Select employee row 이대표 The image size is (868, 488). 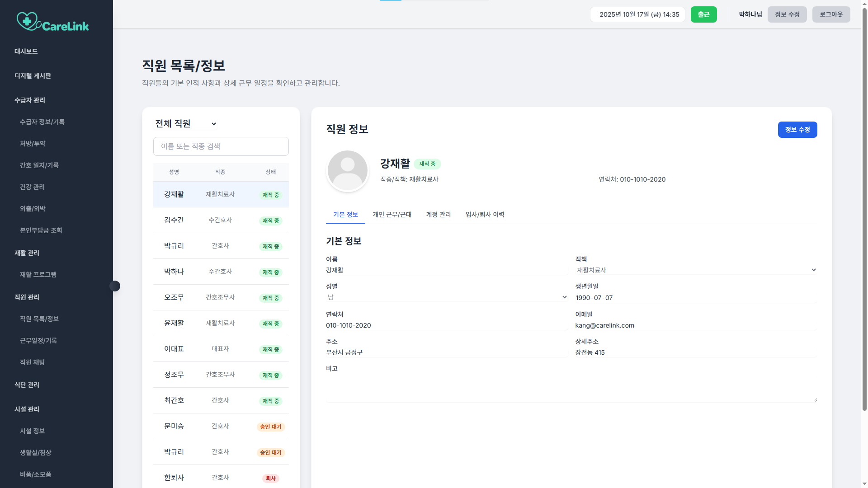point(221,349)
